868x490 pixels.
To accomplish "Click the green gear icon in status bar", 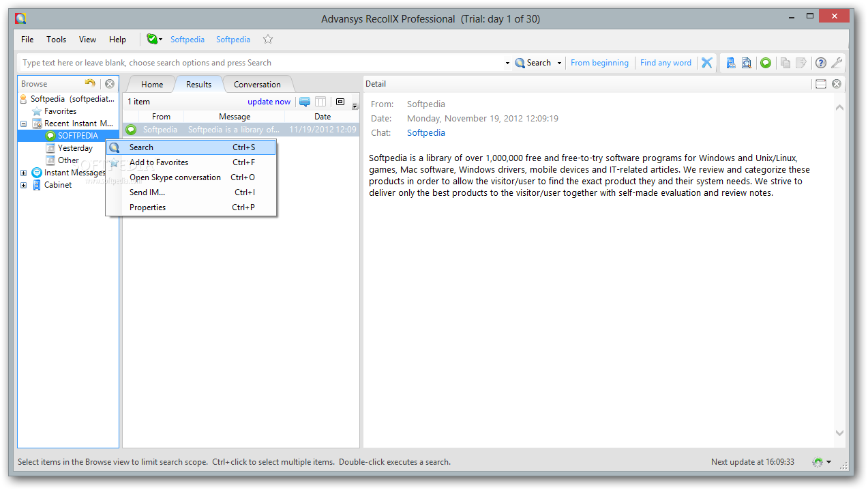I will [818, 462].
